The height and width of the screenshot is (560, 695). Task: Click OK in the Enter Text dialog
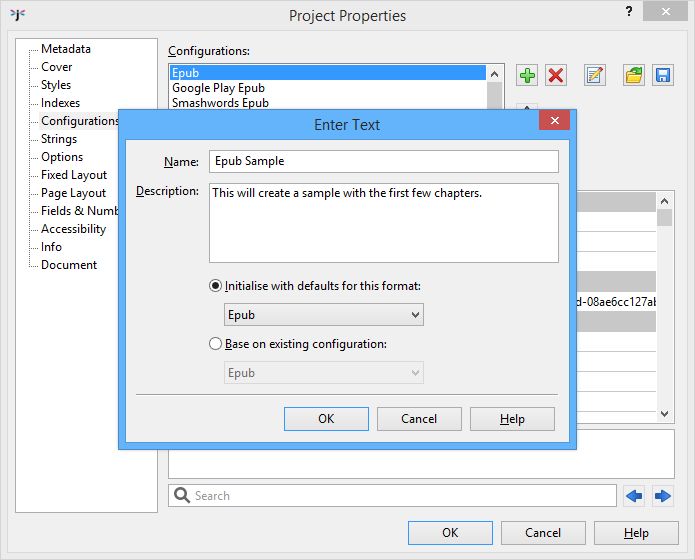pyautogui.click(x=326, y=419)
